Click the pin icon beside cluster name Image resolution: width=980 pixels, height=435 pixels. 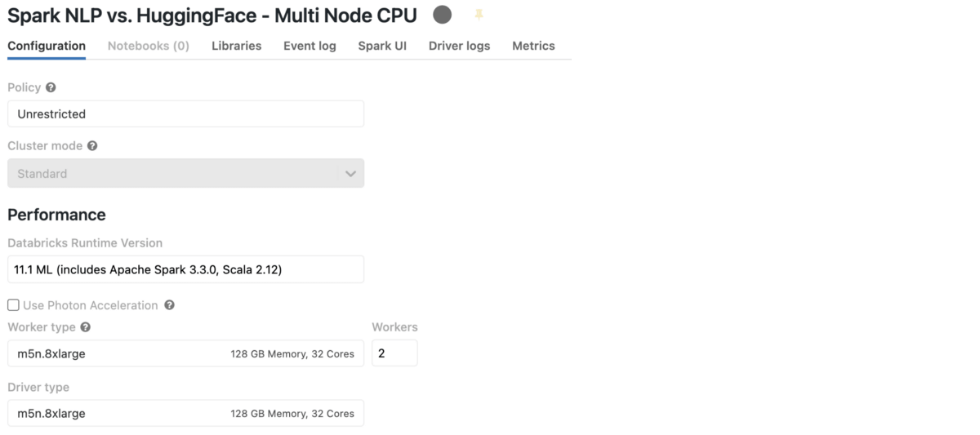pos(479,15)
